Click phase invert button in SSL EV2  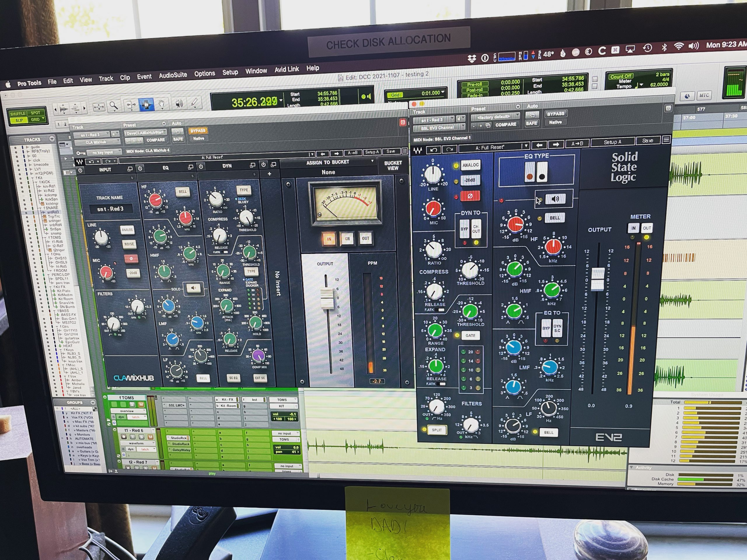[x=470, y=196]
